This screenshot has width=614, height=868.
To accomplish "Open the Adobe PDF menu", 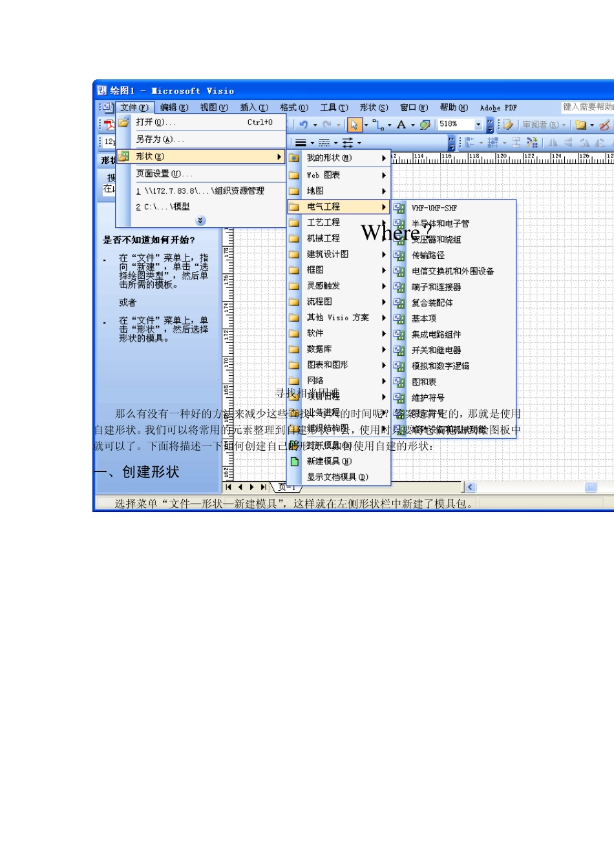I will pyautogui.click(x=498, y=108).
